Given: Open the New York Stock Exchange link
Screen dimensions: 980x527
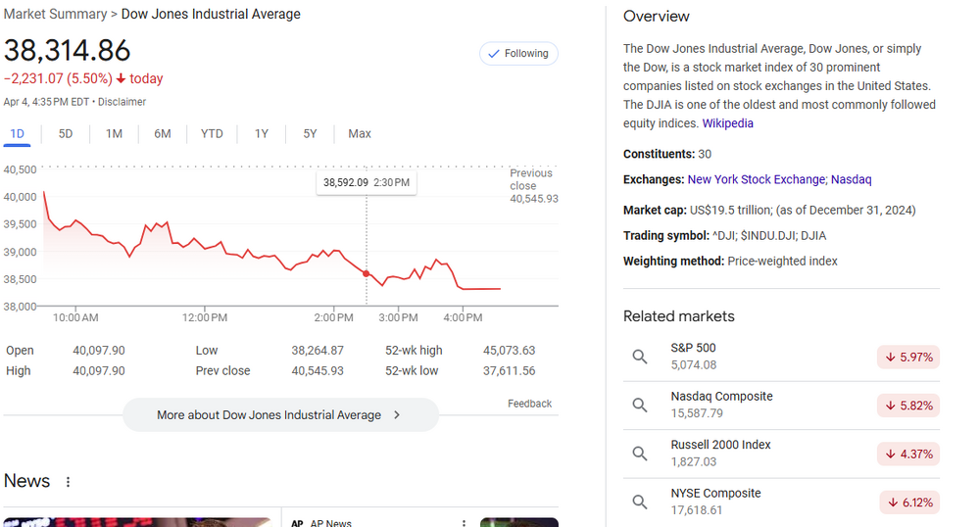Looking at the screenshot, I should (757, 180).
